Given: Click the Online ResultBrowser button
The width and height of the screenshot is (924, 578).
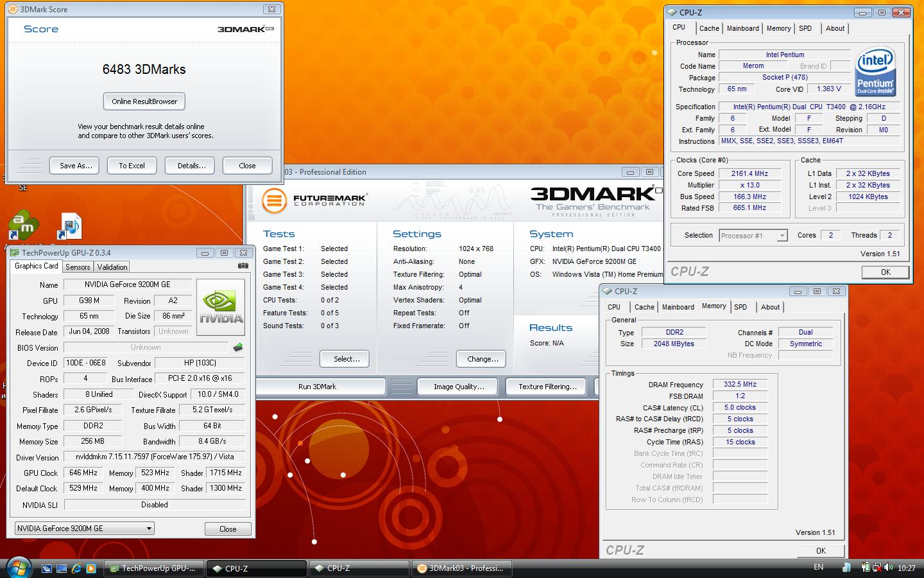Looking at the screenshot, I should 144,101.
